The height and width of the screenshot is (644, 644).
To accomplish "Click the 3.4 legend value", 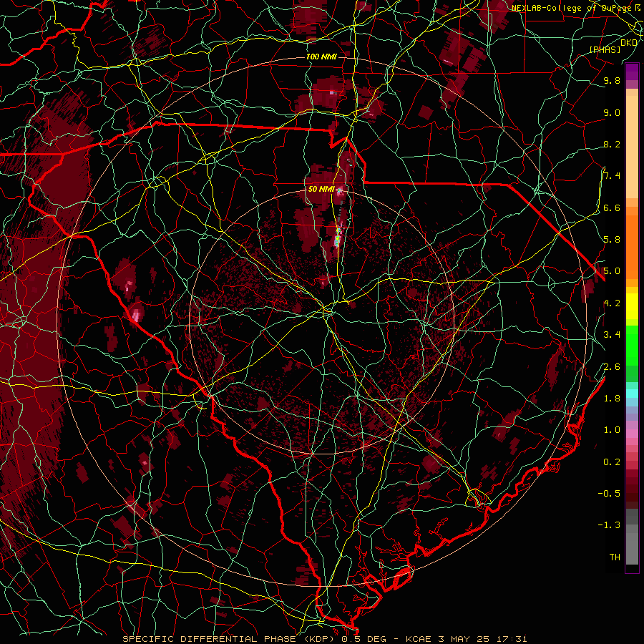I will (612, 335).
